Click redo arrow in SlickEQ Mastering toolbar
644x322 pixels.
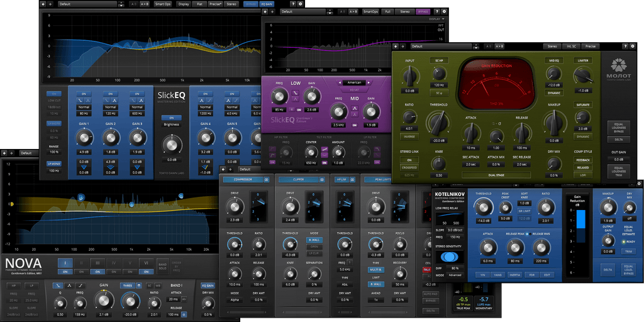click(x=50, y=4)
